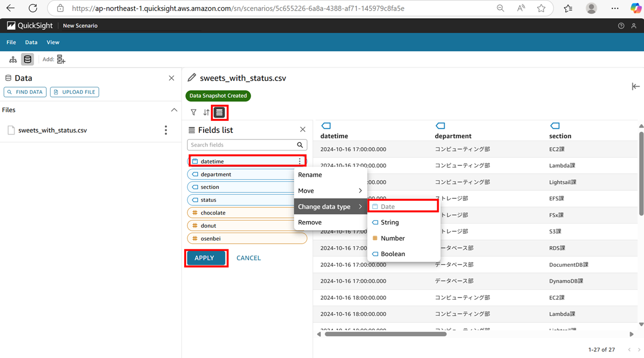Viewport: 644px width, 358px height.
Task: Select department field in fields list
Action: point(240,174)
